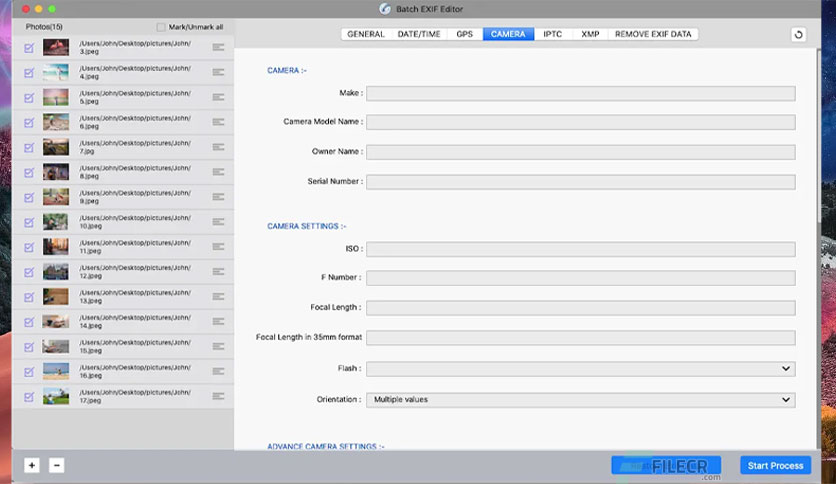Screen dimensions: 836x484
Task: Uncheck the 12.jpeg photo checkbox
Action: coord(29,272)
